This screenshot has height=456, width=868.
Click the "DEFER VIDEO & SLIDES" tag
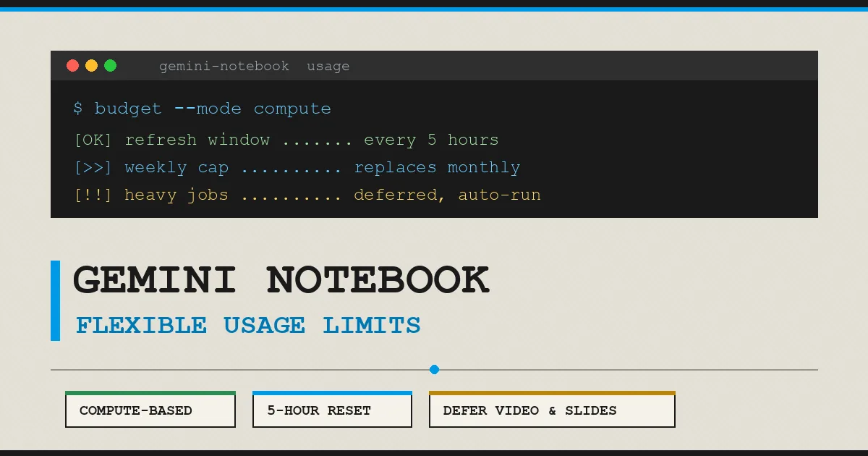[x=552, y=410]
